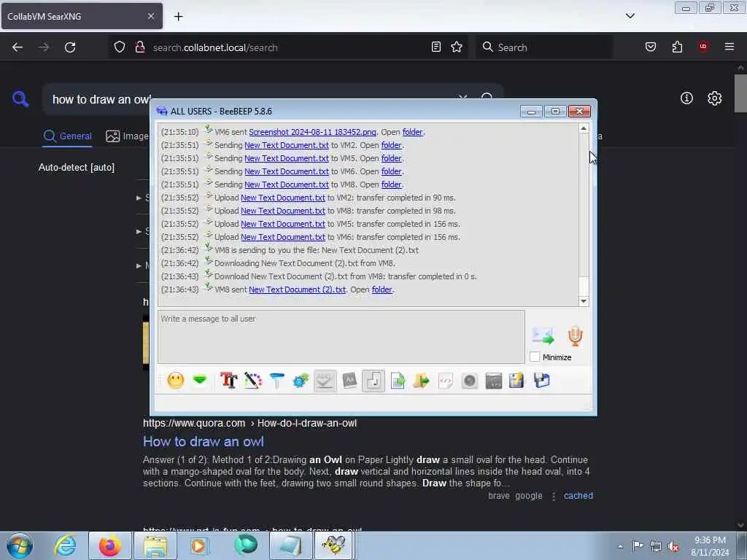This screenshot has height=560, width=747.
Task: Open the chat font (red T) settings
Action: point(228,381)
